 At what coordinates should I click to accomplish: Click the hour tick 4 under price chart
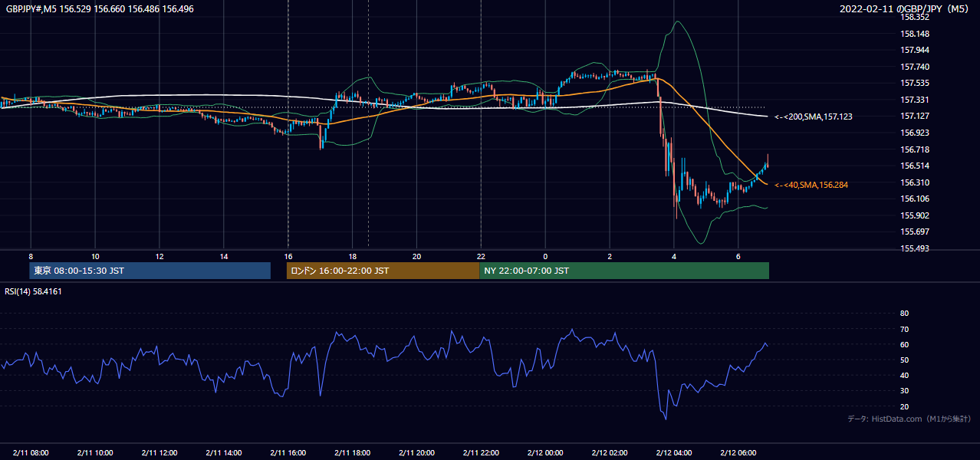coord(674,256)
